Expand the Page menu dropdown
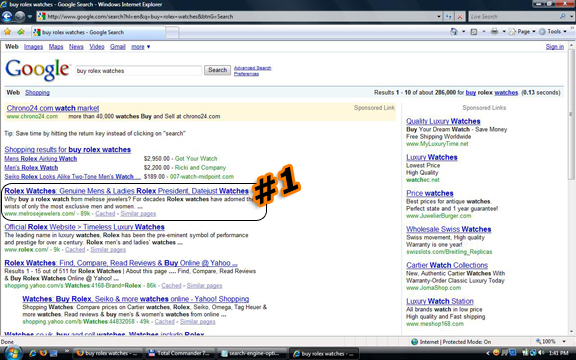The width and height of the screenshot is (576, 360). coord(522,32)
